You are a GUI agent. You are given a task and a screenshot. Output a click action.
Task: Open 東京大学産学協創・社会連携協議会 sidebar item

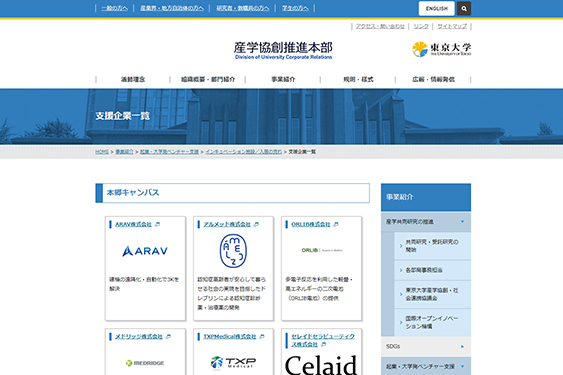[x=432, y=294]
